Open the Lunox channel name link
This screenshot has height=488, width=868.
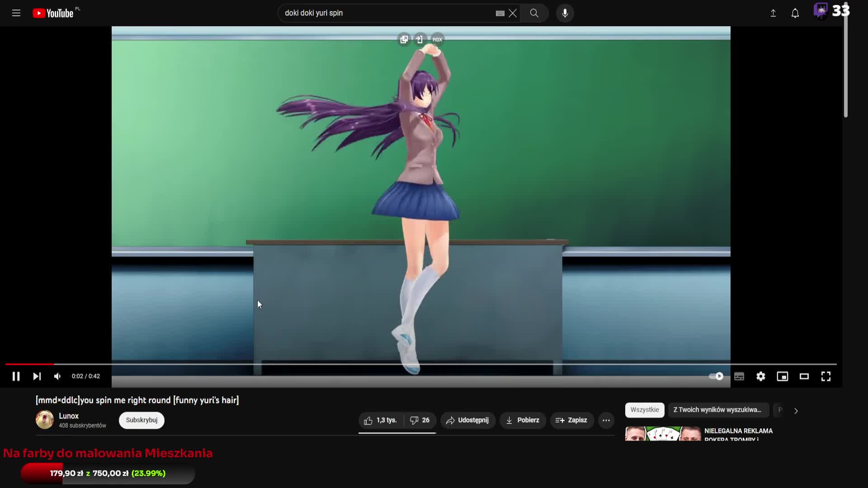[x=69, y=416]
